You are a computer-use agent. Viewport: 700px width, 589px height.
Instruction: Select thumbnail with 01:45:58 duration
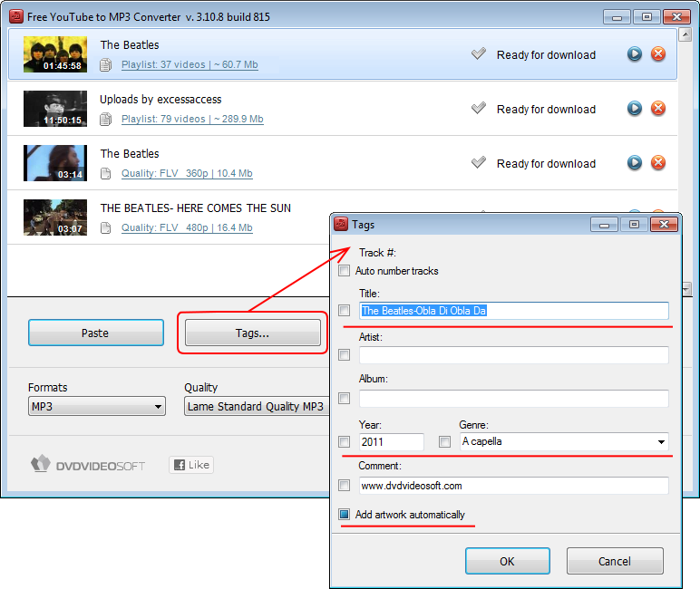tap(55, 54)
